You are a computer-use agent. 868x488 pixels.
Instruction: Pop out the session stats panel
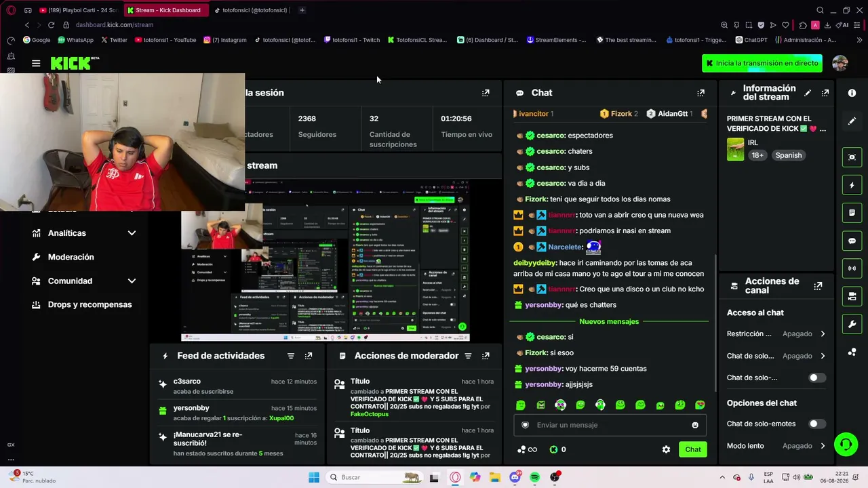pos(486,93)
